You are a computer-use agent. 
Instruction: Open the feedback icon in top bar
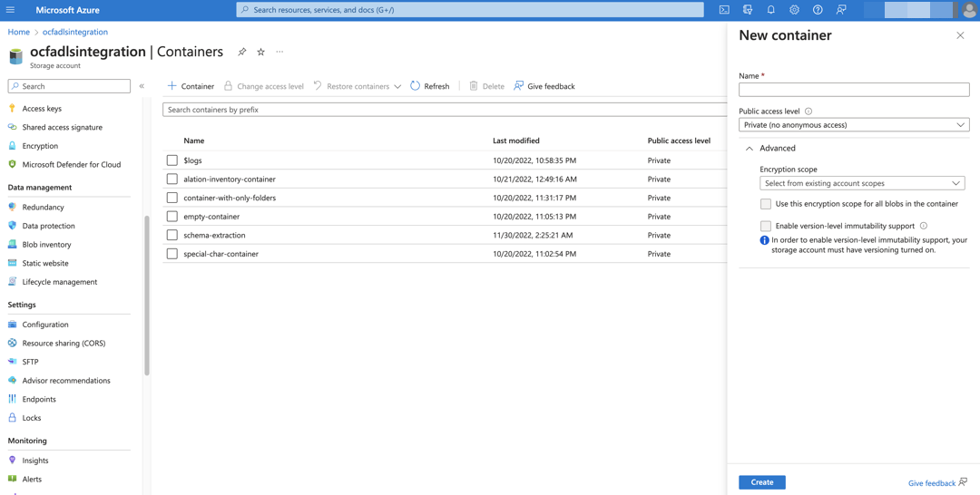tap(841, 10)
